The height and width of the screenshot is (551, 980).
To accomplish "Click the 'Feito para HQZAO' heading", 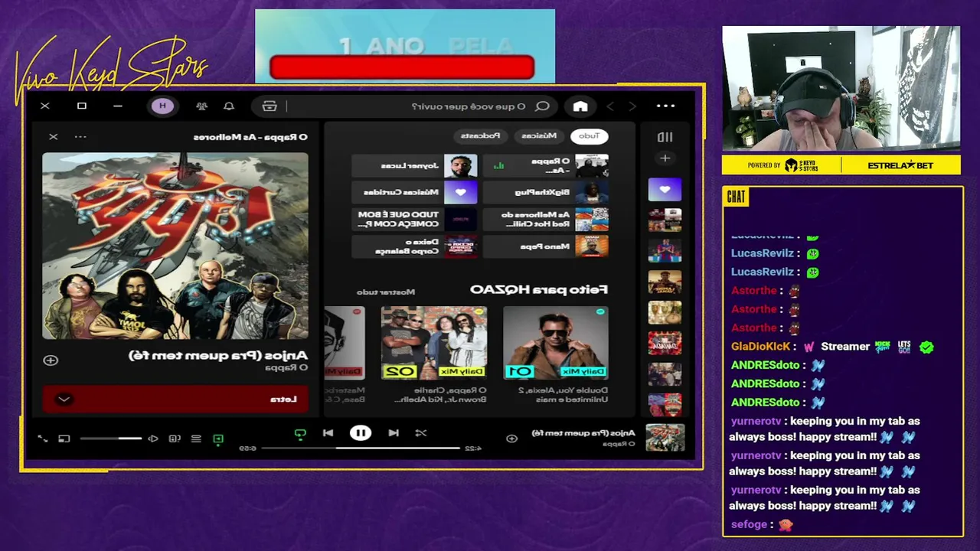I will tap(539, 289).
